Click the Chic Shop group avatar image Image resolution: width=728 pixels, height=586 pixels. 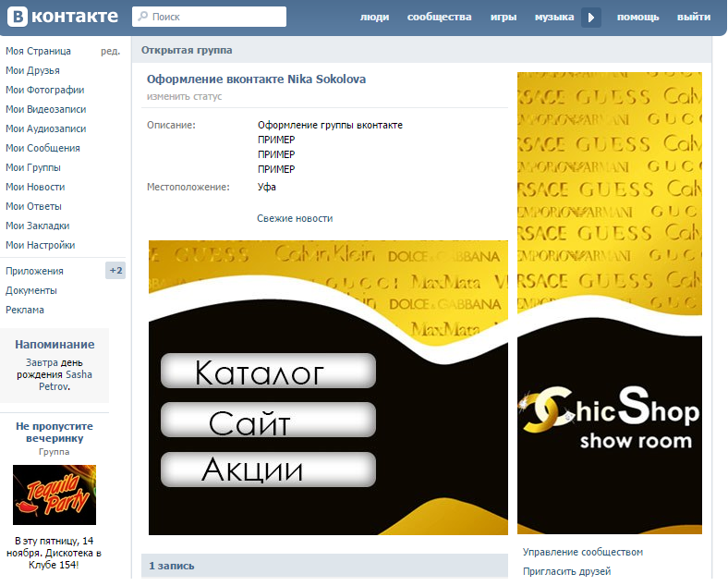click(x=610, y=303)
